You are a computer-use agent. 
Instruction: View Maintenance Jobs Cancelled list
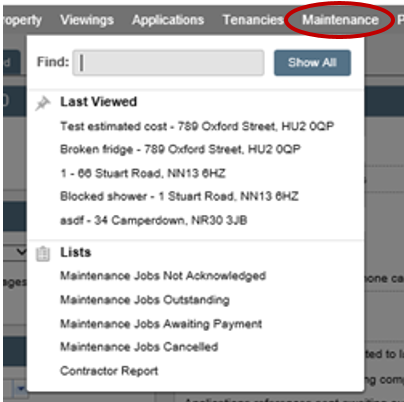coord(139,347)
